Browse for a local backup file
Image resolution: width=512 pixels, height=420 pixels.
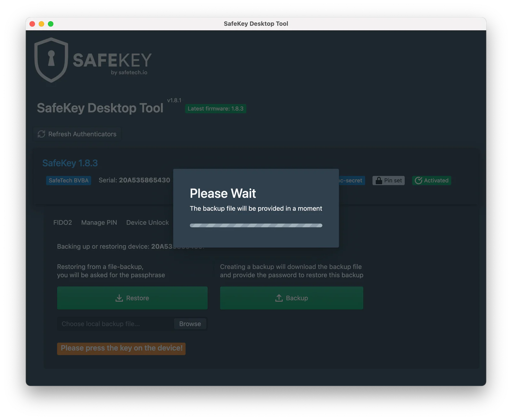190,324
